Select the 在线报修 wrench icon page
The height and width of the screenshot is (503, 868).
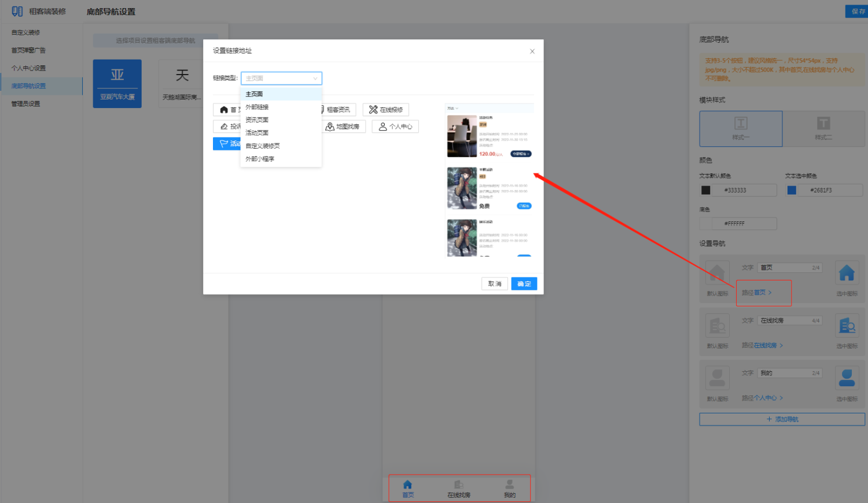(x=386, y=110)
